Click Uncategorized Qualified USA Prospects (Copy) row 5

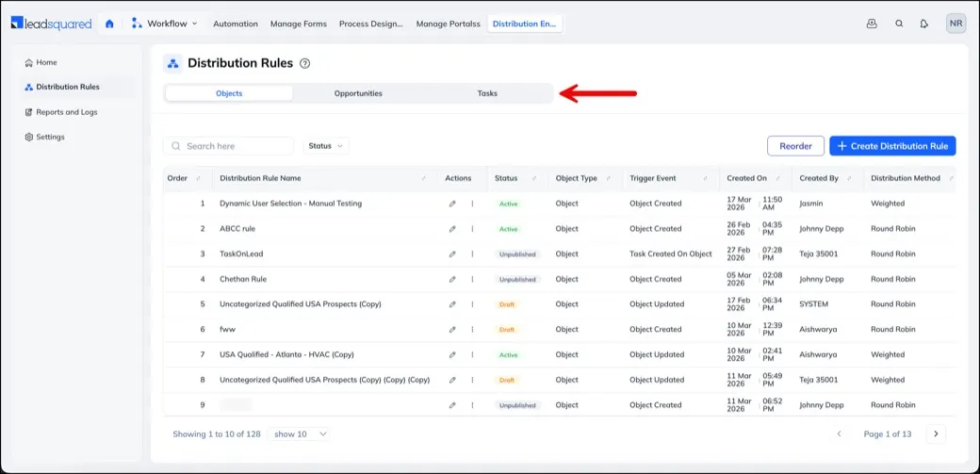coord(301,304)
